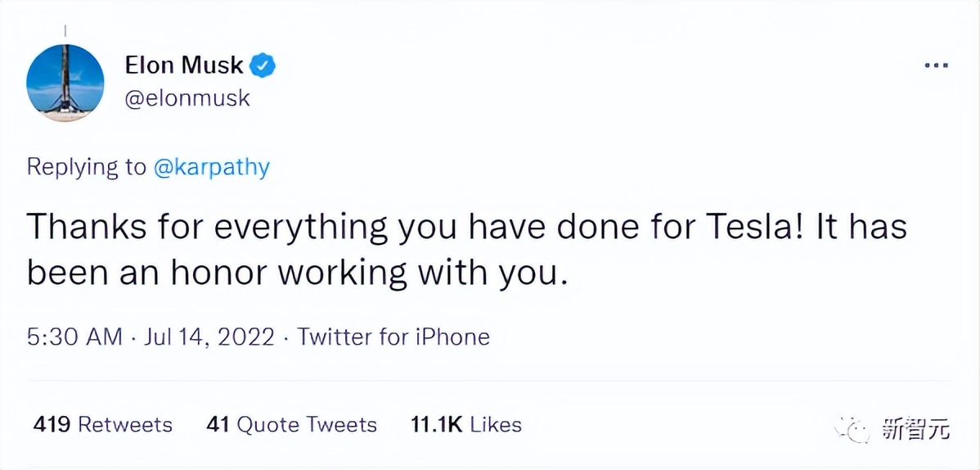
Task: Click the Jul 14, 2022 date
Action: coord(210,337)
